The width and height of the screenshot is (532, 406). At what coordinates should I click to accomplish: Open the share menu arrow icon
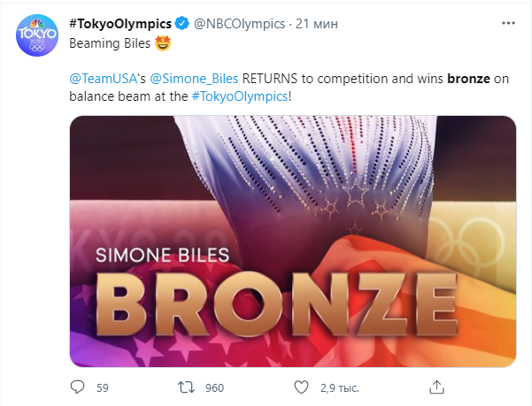click(x=436, y=387)
